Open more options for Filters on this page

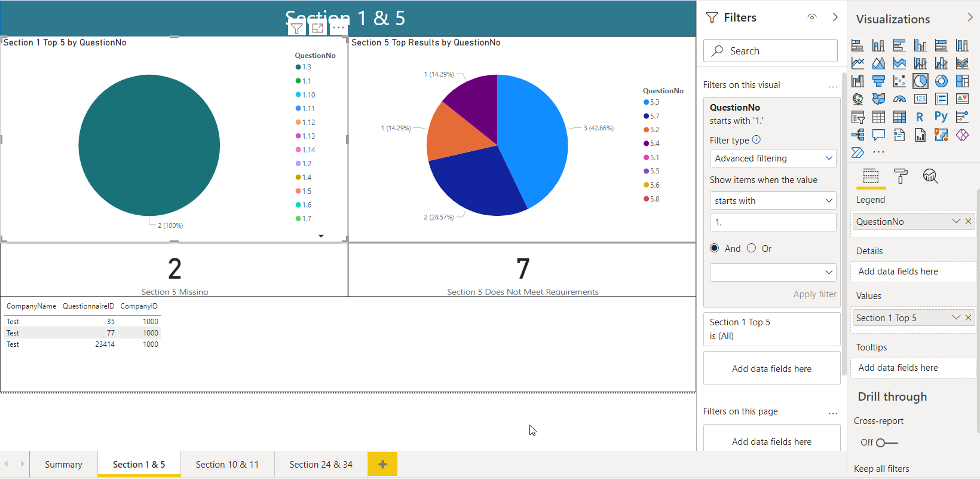point(833,413)
